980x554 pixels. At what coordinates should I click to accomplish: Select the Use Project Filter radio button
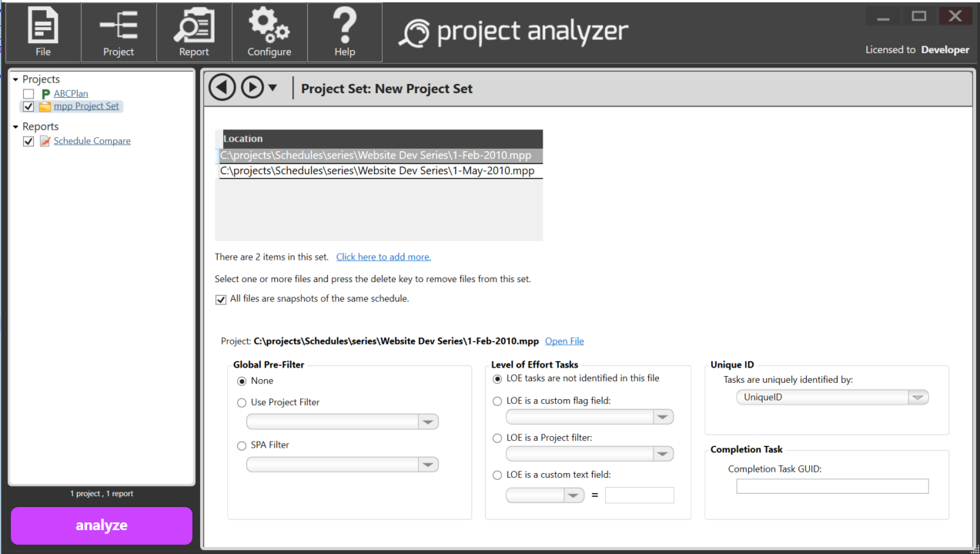(x=242, y=402)
